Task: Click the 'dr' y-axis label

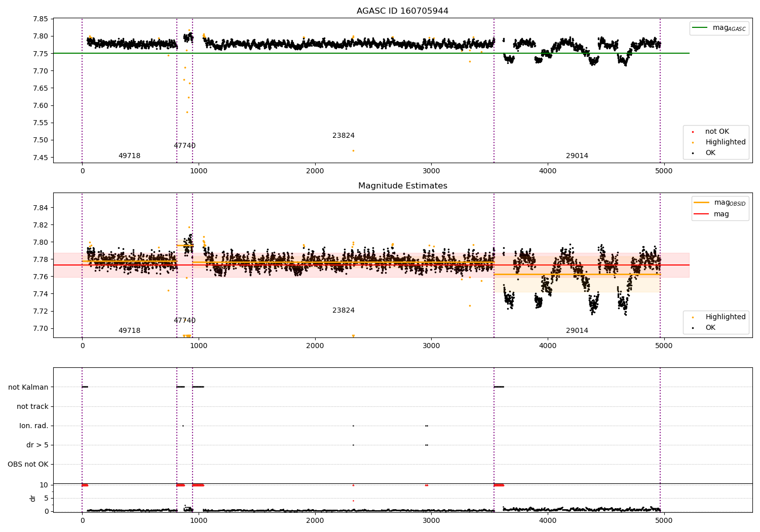Action: pyautogui.click(x=33, y=498)
